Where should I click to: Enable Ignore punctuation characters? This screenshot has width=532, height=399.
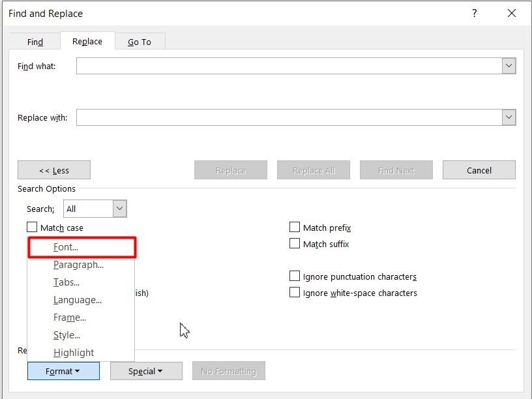[295, 276]
